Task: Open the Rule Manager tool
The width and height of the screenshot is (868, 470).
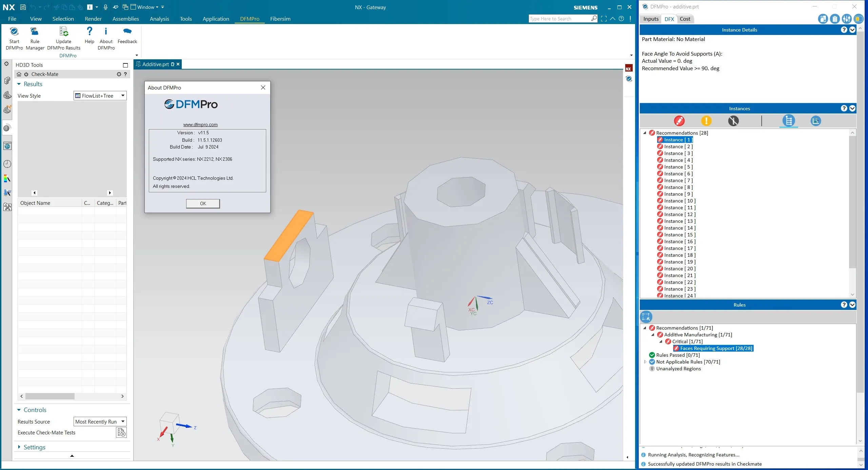Action: click(35, 32)
